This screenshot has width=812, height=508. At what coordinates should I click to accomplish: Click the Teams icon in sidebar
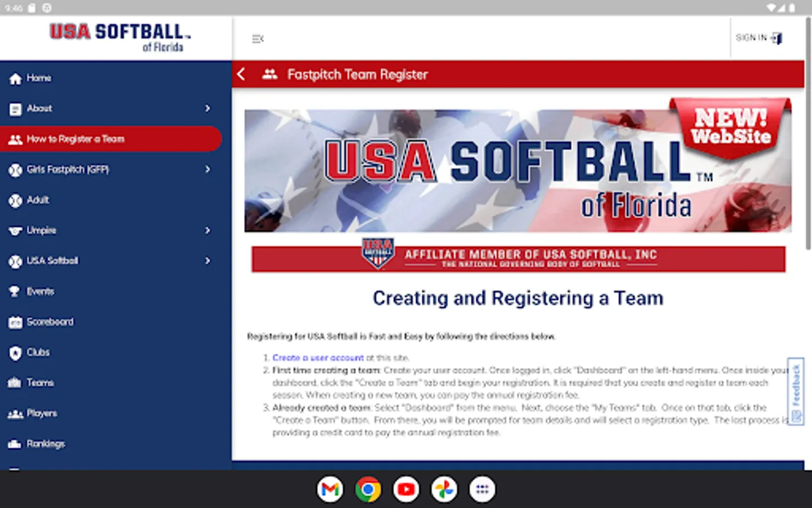pyautogui.click(x=15, y=383)
